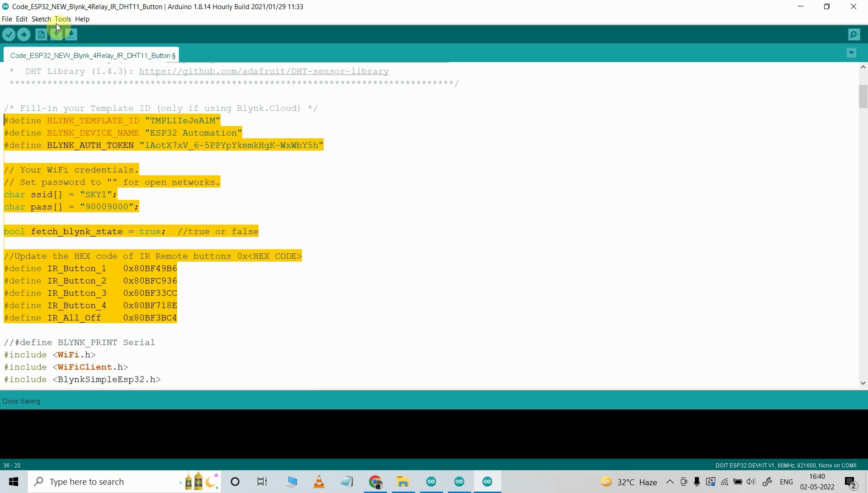Click the #include WiFi.h line
The image size is (868, 493).
[x=50, y=355]
